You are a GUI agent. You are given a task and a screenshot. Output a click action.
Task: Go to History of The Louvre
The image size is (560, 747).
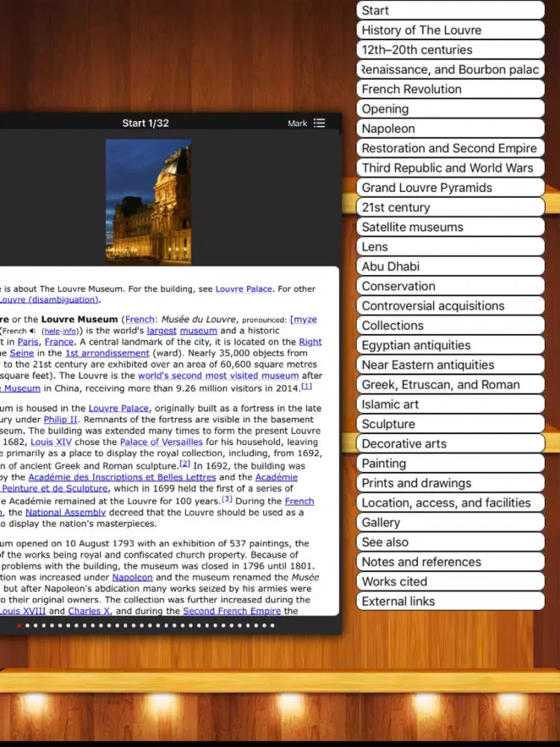coord(450,30)
